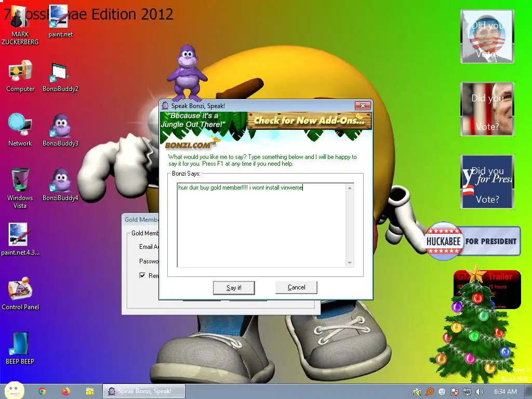The width and height of the screenshot is (532, 399).
Task: Select the paint.net desktop shortcut
Action: pyautogui.click(x=60, y=21)
